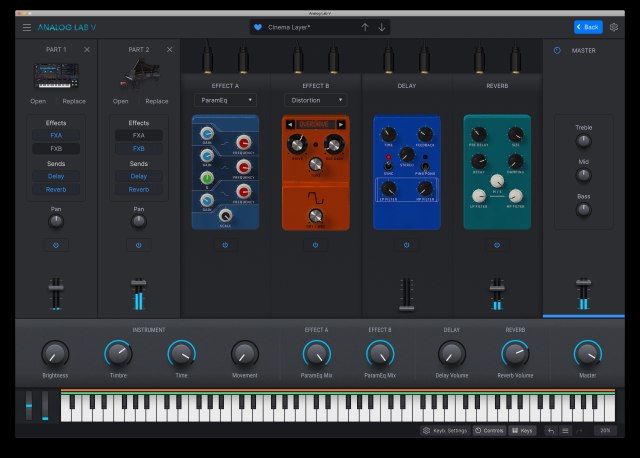Select the Master tab
Viewport: 640px width, 458px height.
pos(583,51)
